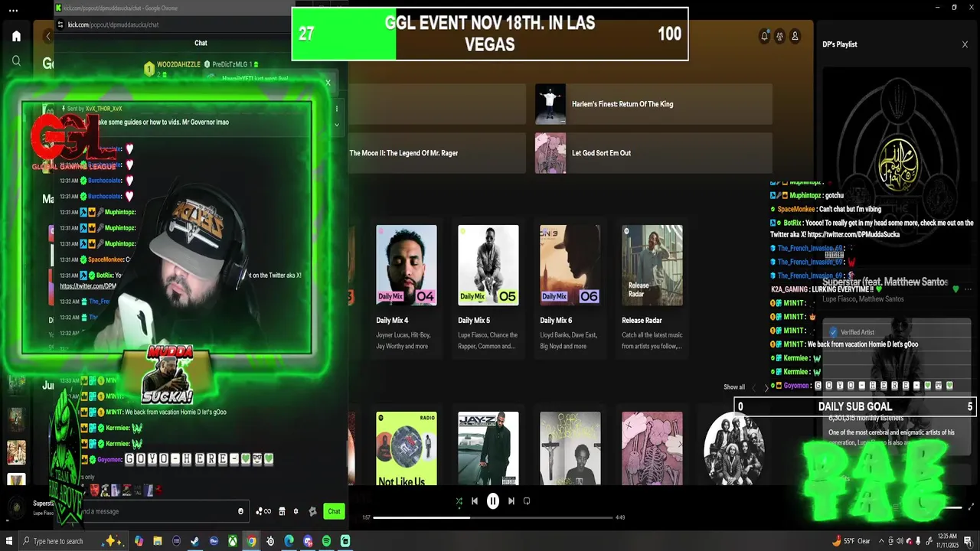Open Friend Activity people icon
Image resolution: width=980 pixels, height=551 pixels.
click(779, 36)
